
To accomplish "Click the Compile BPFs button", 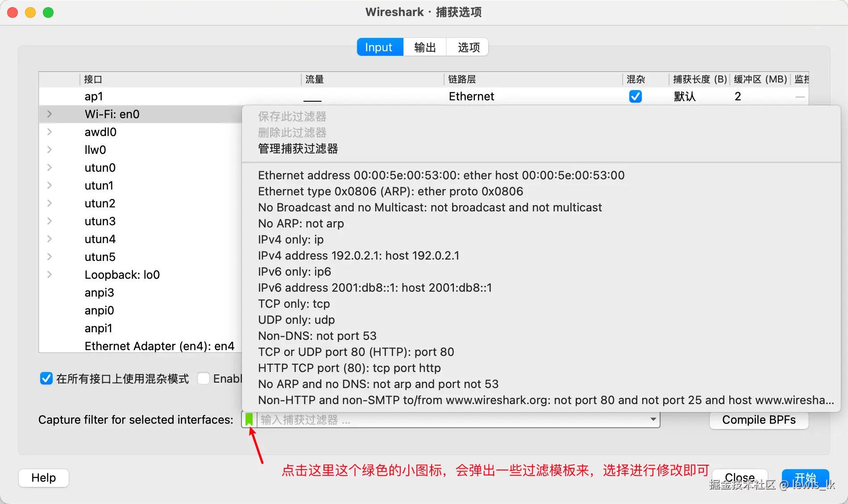I will 759,420.
